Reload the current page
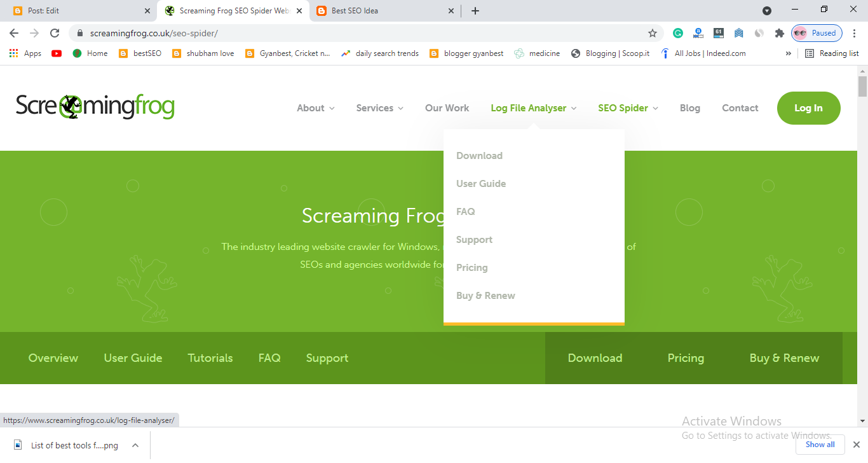Viewport: 868px width, 463px height. tap(55, 33)
